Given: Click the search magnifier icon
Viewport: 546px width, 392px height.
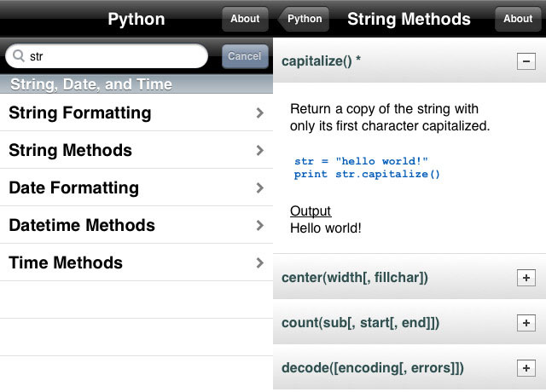Looking at the screenshot, I should click(x=18, y=55).
